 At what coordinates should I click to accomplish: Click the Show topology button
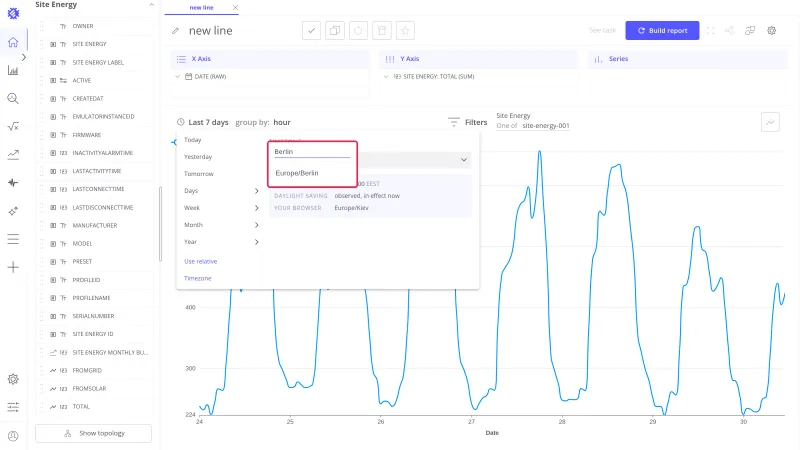coord(93,433)
